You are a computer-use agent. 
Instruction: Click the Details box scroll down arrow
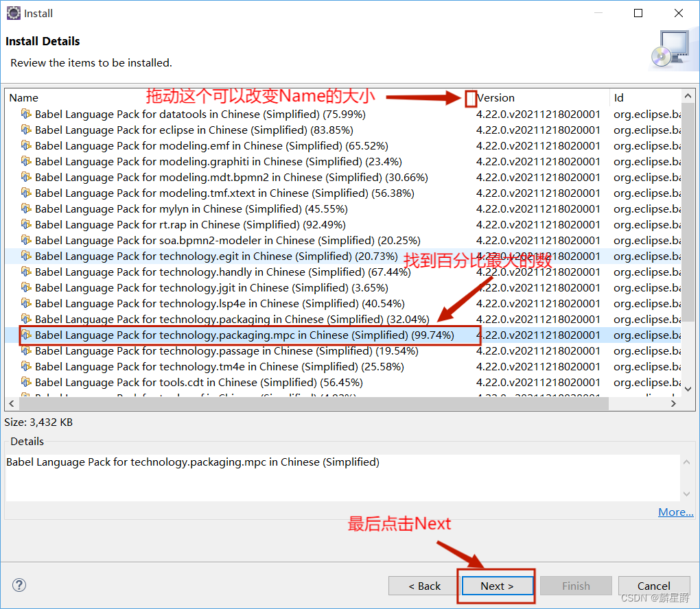pyautogui.click(x=686, y=494)
